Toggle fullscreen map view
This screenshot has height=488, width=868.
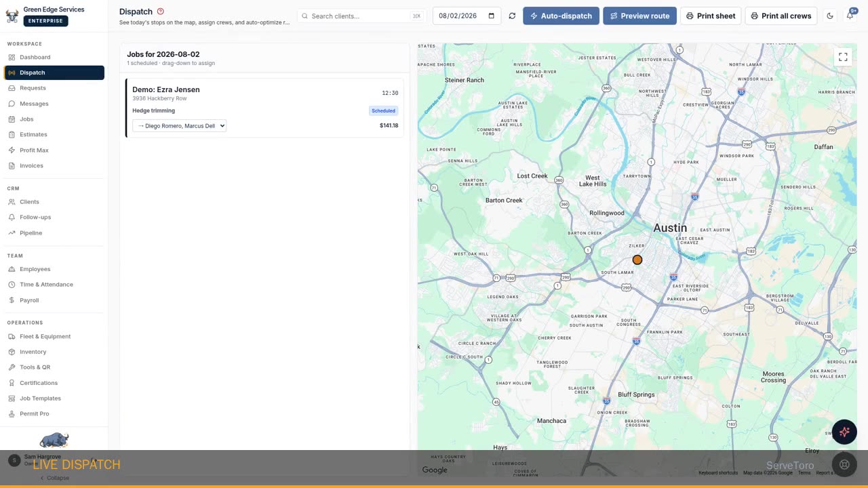843,57
